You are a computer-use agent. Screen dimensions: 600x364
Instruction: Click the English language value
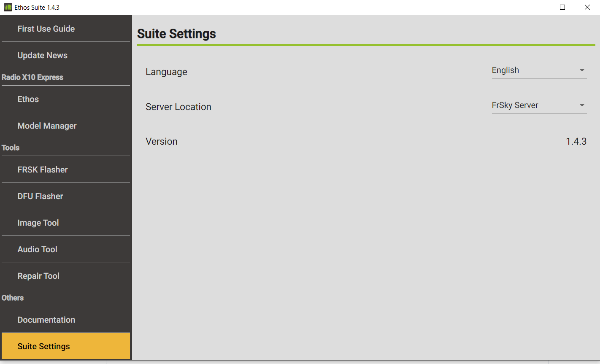point(505,70)
